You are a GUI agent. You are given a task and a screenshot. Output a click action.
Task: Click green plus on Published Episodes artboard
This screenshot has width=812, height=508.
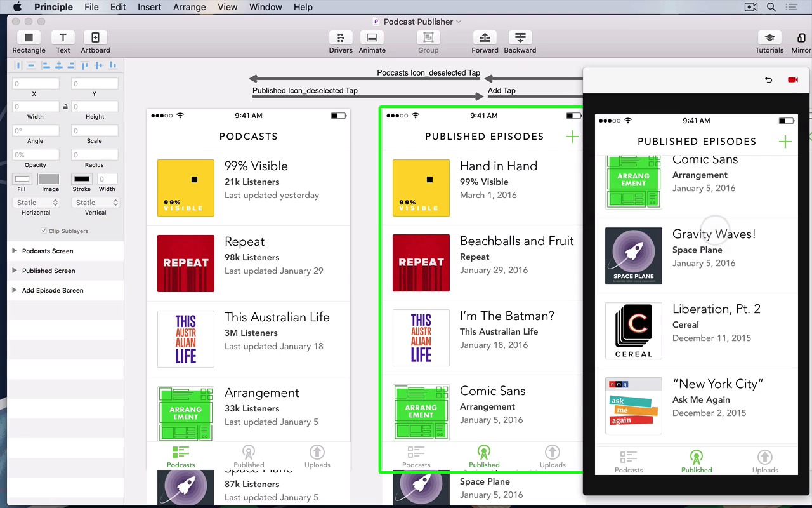click(572, 137)
